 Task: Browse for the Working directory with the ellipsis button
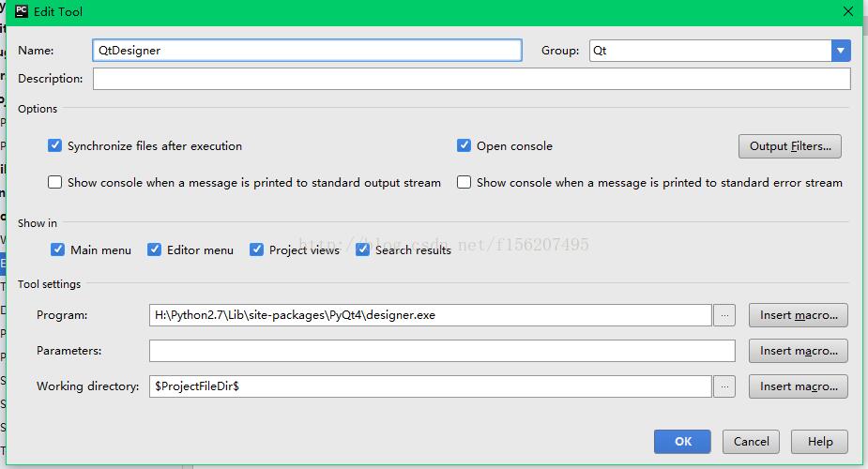point(724,386)
